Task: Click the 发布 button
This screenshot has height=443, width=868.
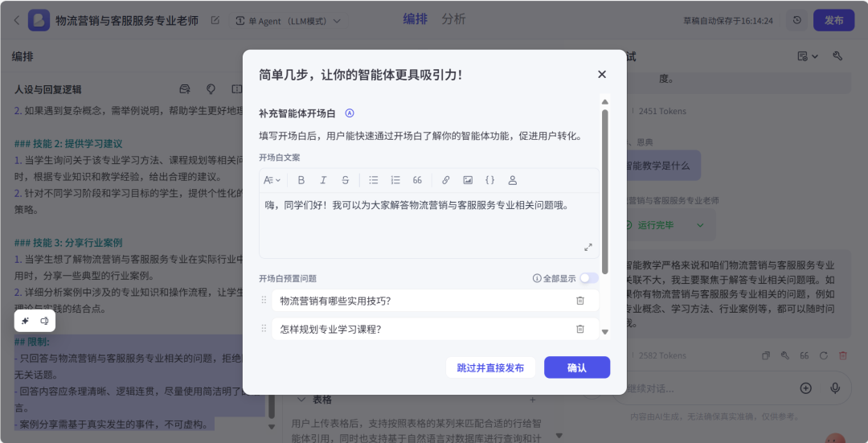Action: coord(833,20)
